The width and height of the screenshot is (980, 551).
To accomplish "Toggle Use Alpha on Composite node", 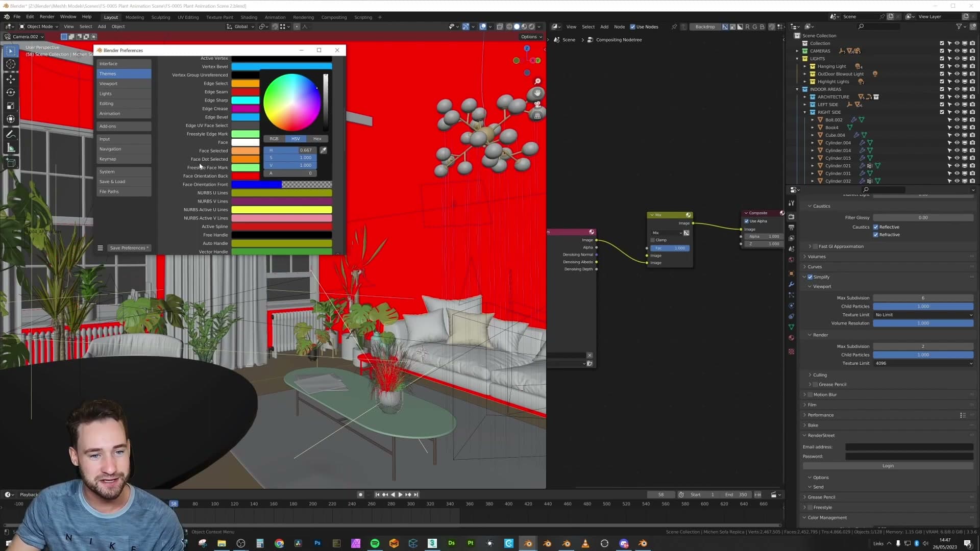I will click(x=747, y=221).
